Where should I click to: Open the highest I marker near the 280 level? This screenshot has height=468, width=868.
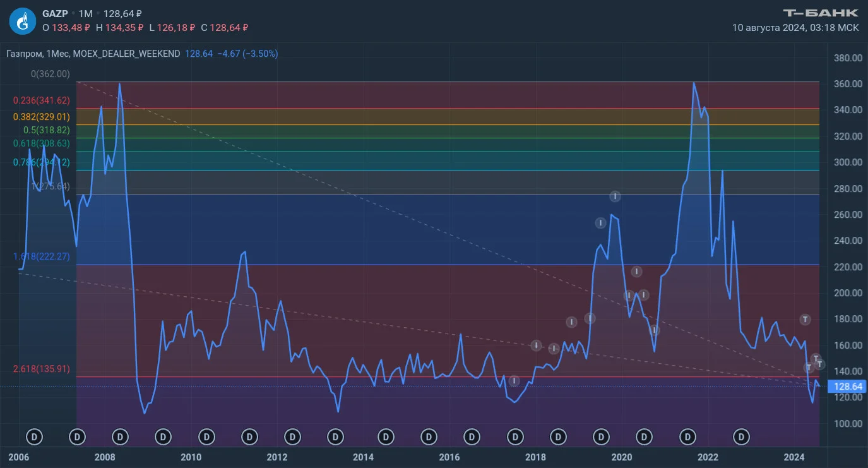615,196
